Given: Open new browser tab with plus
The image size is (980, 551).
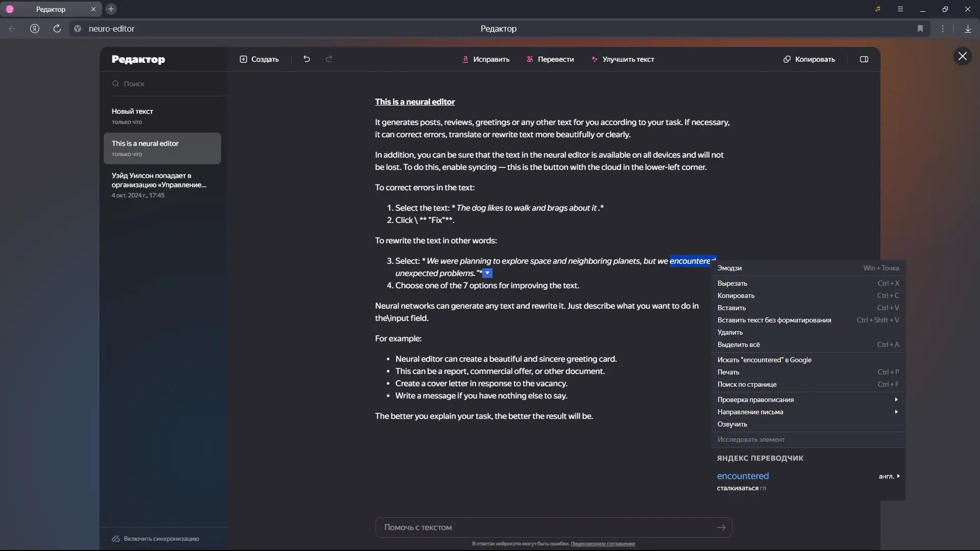Looking at the screenshot, I should point(111,9).
